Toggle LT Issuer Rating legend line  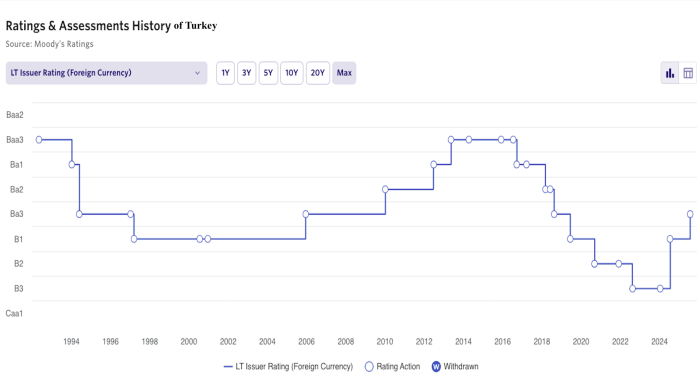pyautogui.click(x=228, y=367)
